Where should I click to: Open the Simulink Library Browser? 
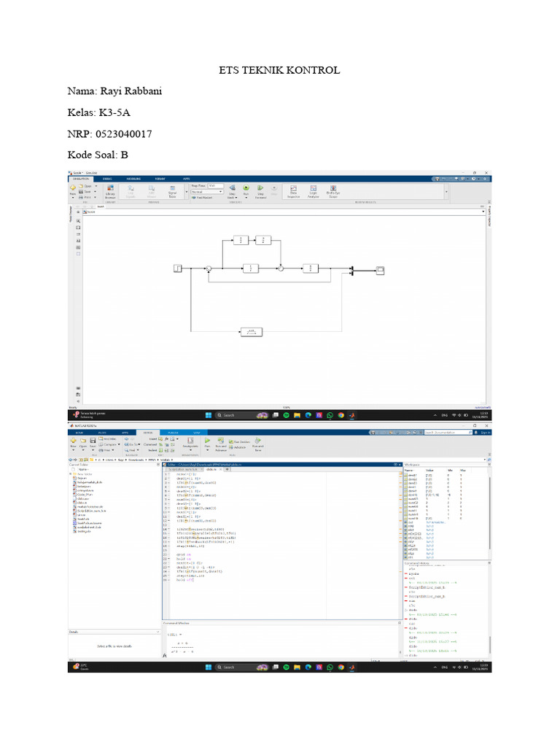pyautogui.click(x=110, y=191)
